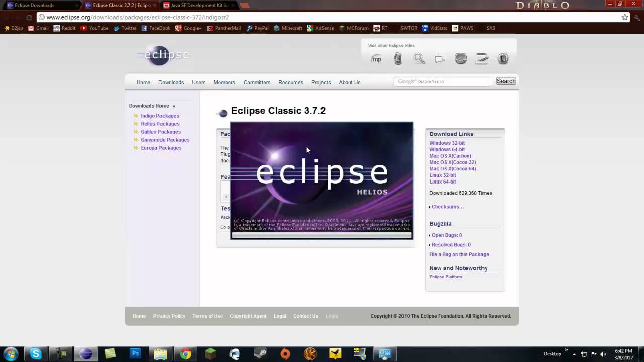Viewport: 644px width, 362px height.
Task: Download Mac OS X(Cocoa 64) package
Action: [x=453, y=169]
